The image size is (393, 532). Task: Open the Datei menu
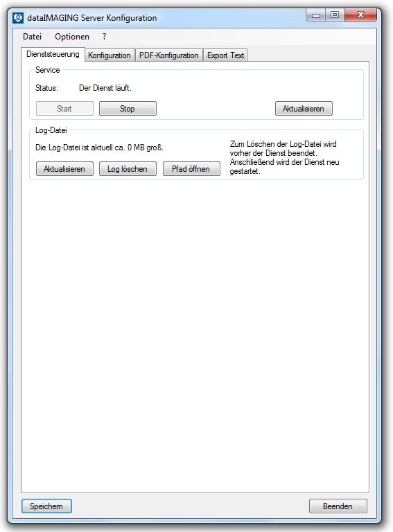click(33, 37)
